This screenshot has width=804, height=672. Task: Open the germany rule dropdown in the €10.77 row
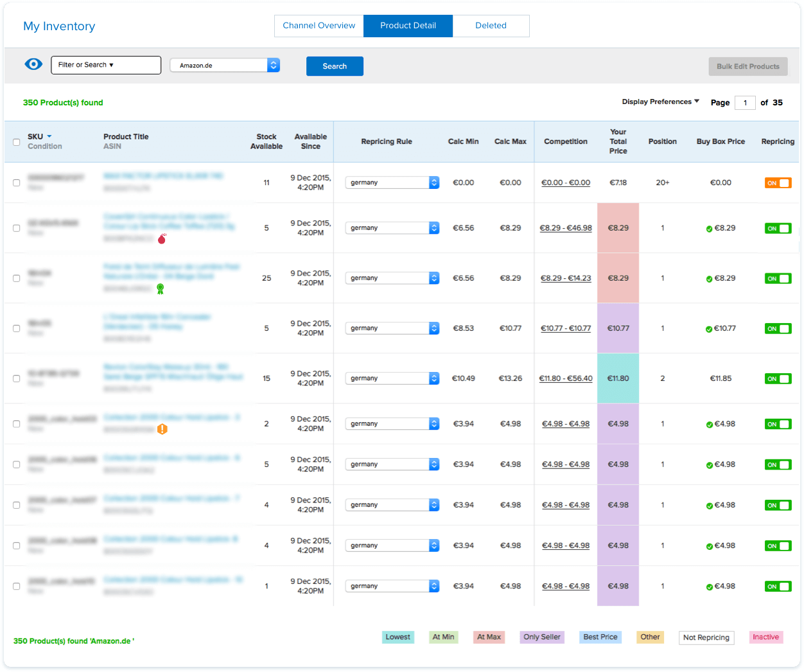(392, 328)
